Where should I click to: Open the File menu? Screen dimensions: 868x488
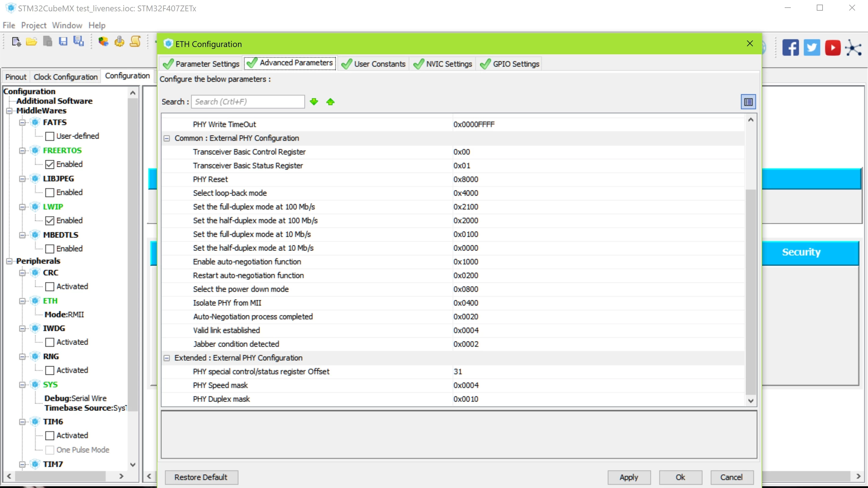point(9,25)
